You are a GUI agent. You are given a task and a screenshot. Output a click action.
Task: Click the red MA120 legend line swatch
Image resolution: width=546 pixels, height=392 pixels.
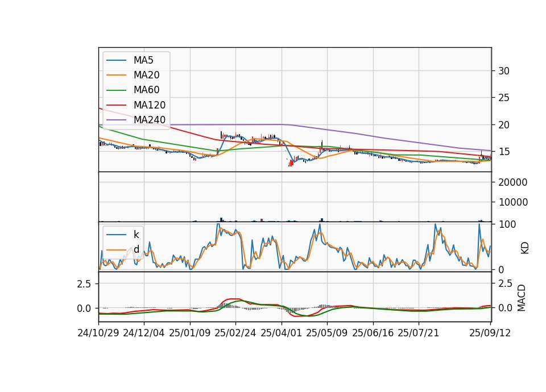pyautogui.click(x=116, y=105)
